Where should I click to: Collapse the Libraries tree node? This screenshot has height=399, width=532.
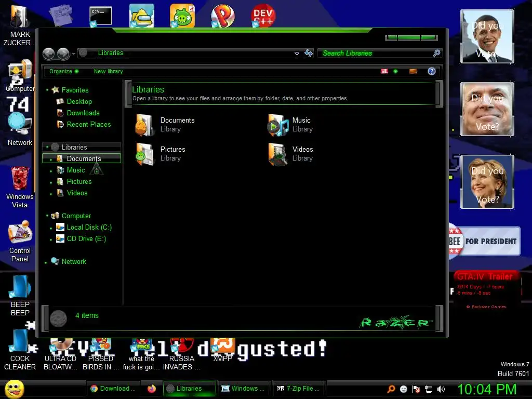pos(47,147)
